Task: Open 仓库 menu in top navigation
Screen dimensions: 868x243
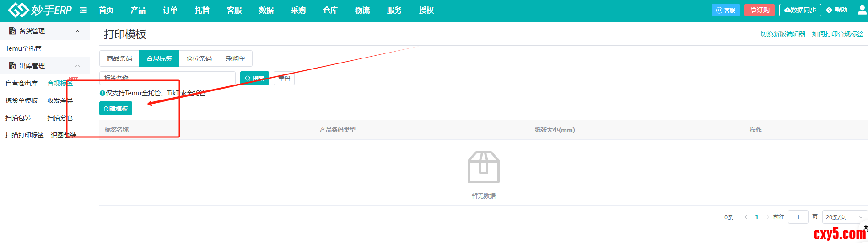Action: 330,10
